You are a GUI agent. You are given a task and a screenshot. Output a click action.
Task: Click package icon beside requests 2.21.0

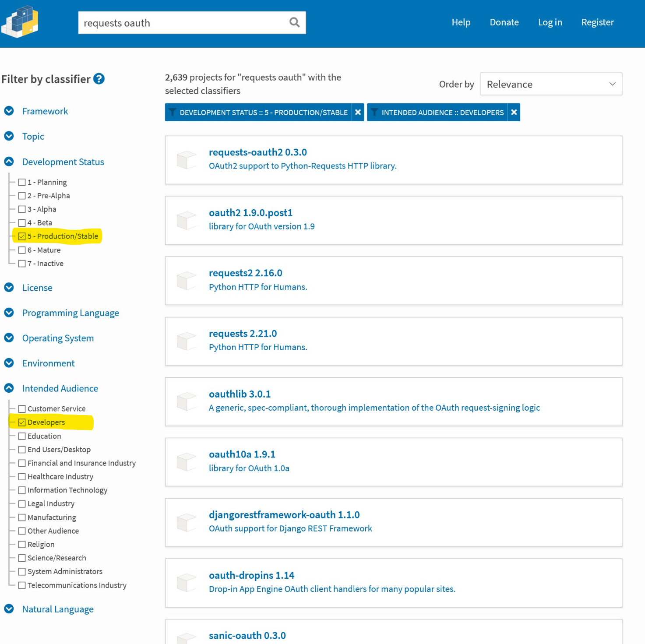[187, 341]
